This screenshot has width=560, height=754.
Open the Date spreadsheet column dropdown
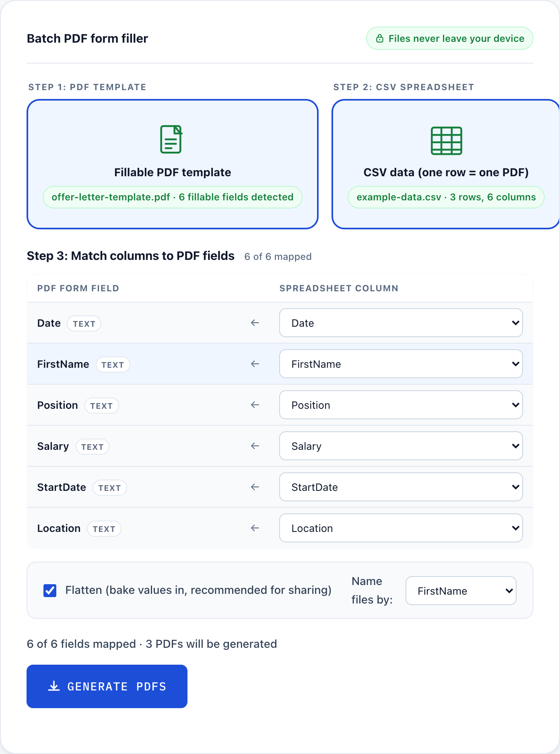(x=401, y=323)
